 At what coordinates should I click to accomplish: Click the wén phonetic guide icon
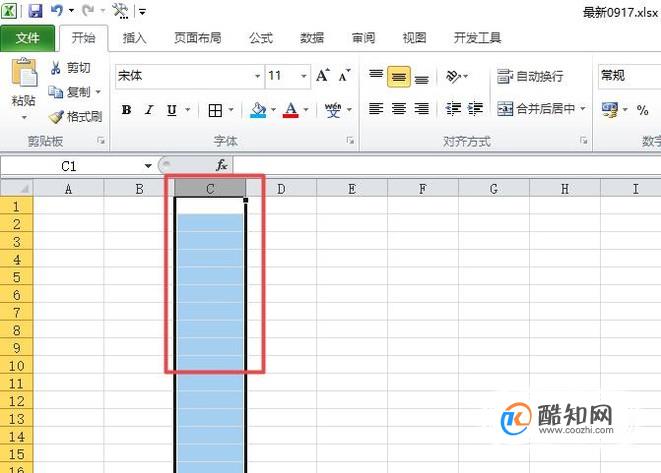point(333,110)
